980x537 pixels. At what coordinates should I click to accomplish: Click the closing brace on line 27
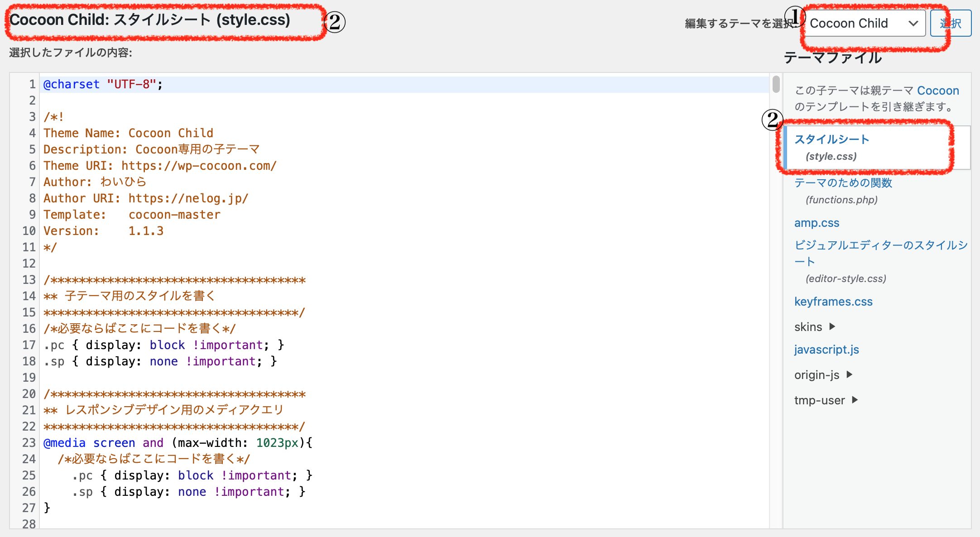tap(47, 508)
